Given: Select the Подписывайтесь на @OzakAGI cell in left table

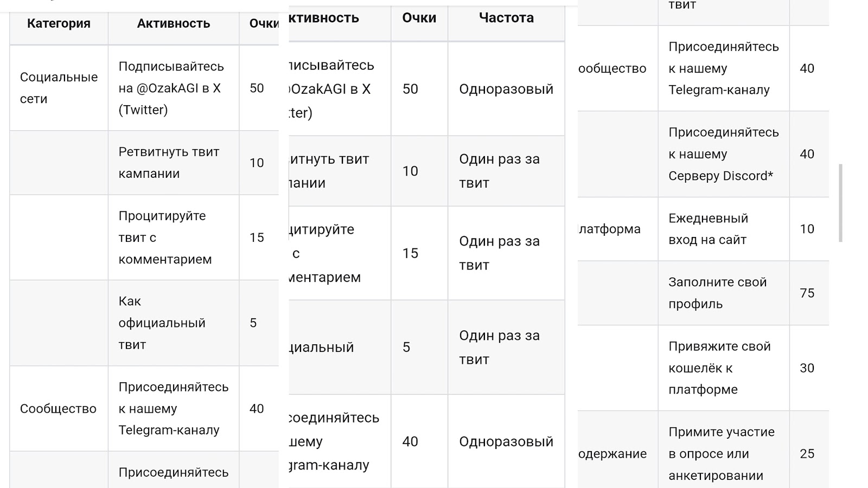Looking at the screenshot, I should 171,88.
